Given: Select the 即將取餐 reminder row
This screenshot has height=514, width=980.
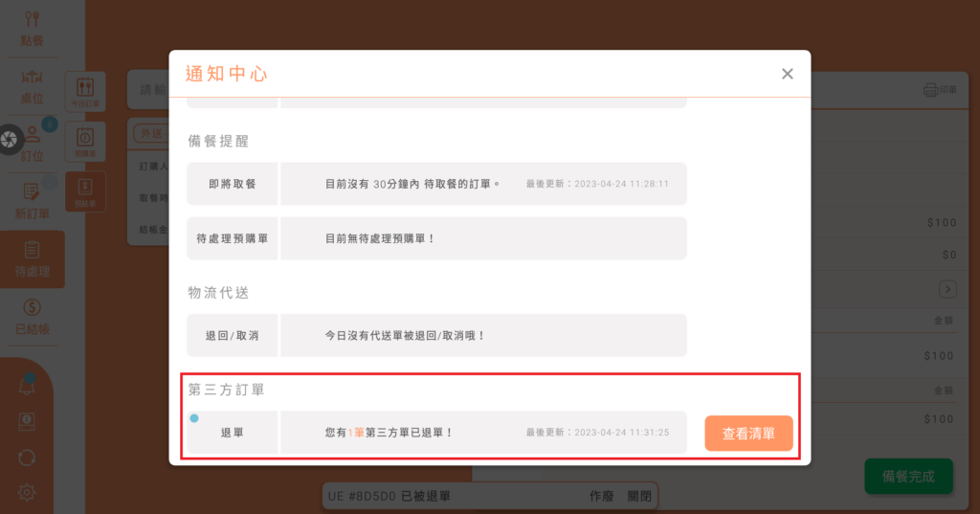Looking at the screenshot, I should point(436,183).
